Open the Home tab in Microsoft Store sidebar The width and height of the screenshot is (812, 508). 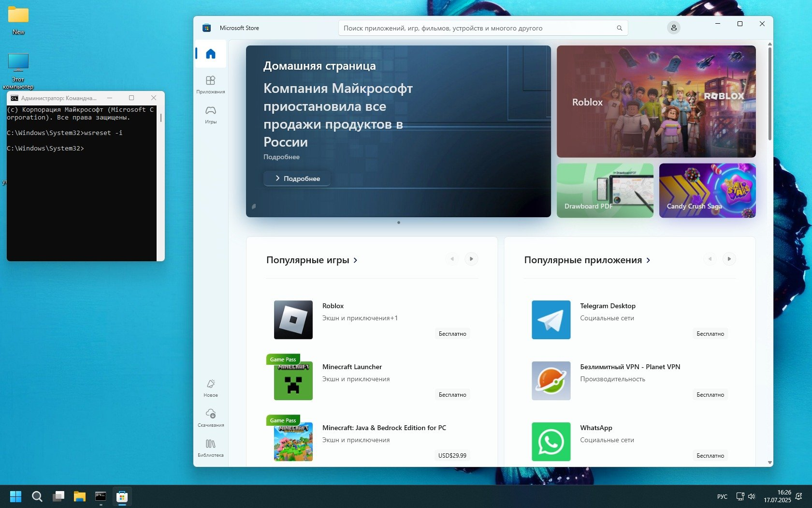point(211,54)
